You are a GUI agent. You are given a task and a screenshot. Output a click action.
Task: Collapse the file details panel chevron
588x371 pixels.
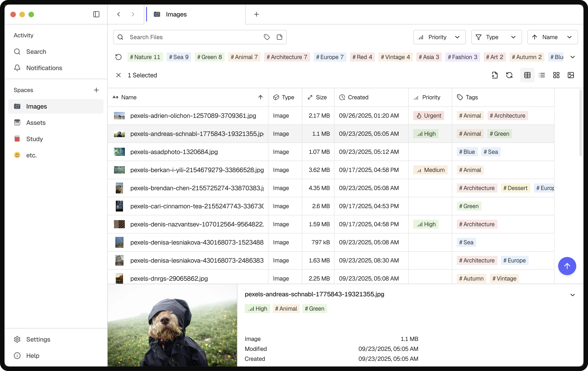pyautogui.click(x=572, y=295)
